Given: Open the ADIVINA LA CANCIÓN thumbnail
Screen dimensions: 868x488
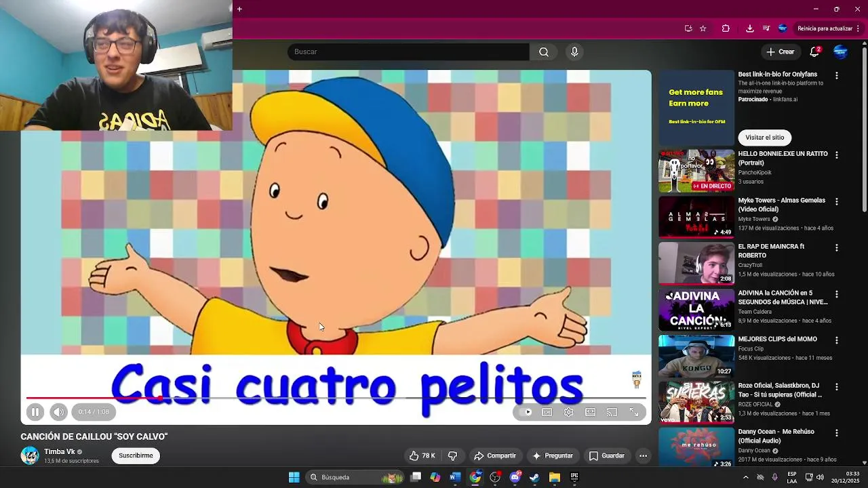Looking at the screenshot, I should [x=696, y=310].
